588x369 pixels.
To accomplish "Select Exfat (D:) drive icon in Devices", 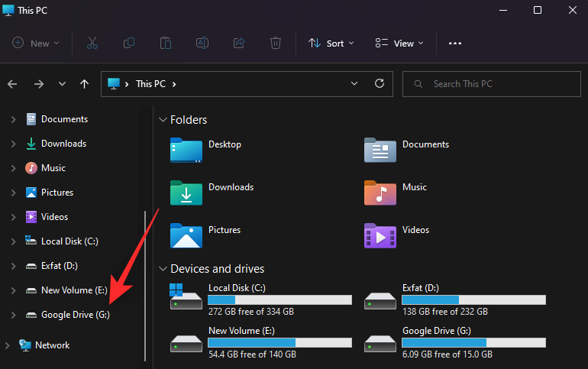I will [x=380, y=301].
